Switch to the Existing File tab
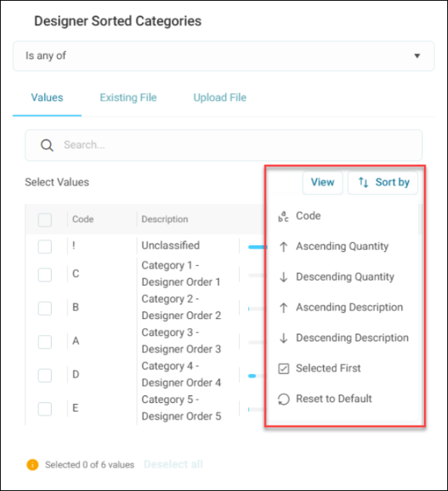The width and height of the screenshot is (448, 491). point(128,98)
